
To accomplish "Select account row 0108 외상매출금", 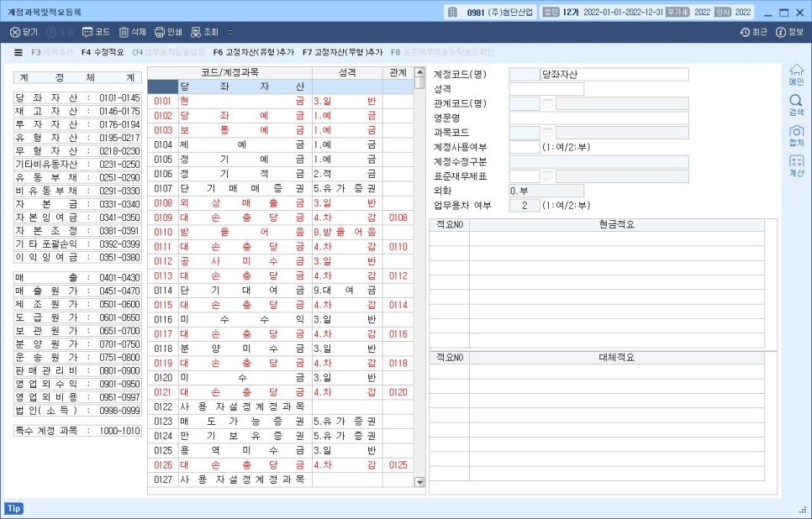I will coord(281,203).
